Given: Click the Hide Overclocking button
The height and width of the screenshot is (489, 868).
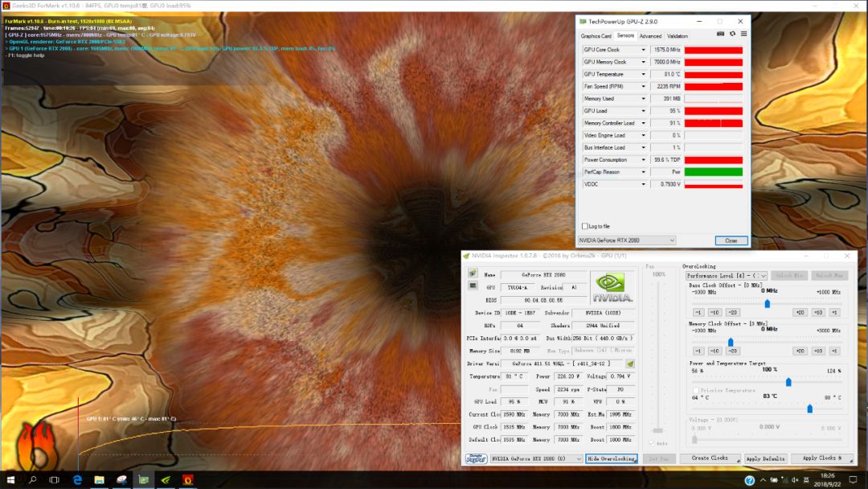Looking at the screenshot, I should 611,458.
